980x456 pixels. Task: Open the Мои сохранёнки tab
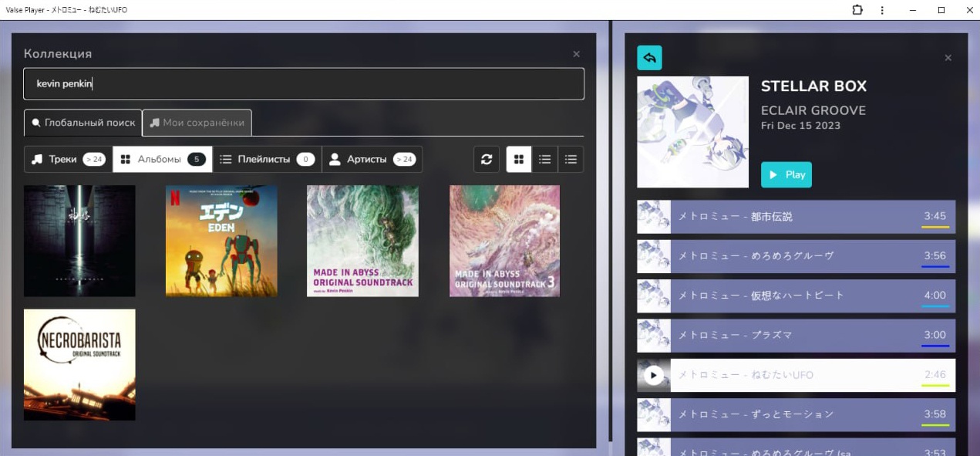(x=197, y=123)
